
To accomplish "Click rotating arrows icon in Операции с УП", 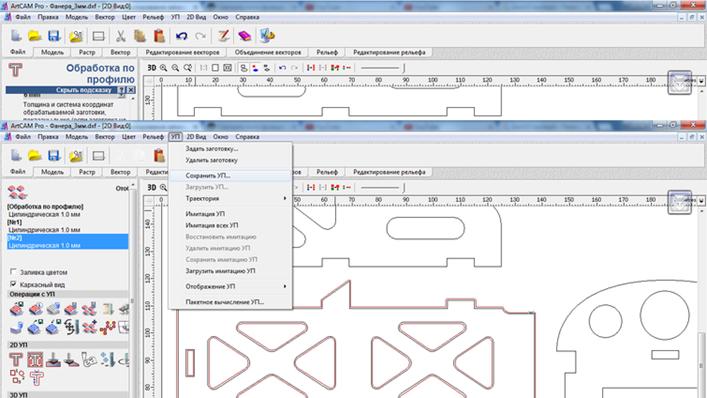I will [x=71, y=327].
